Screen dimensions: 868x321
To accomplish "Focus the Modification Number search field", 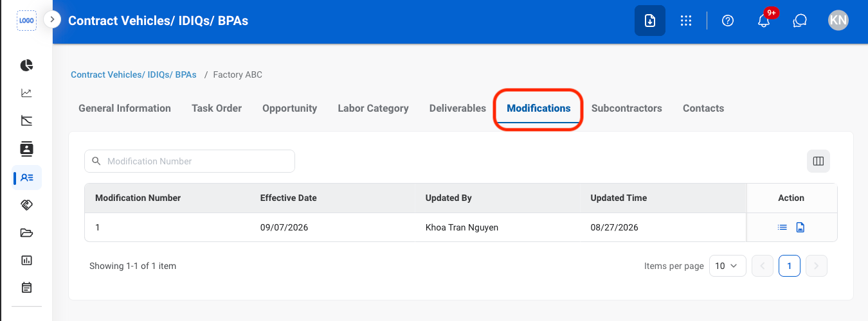I will click(190, 161).
